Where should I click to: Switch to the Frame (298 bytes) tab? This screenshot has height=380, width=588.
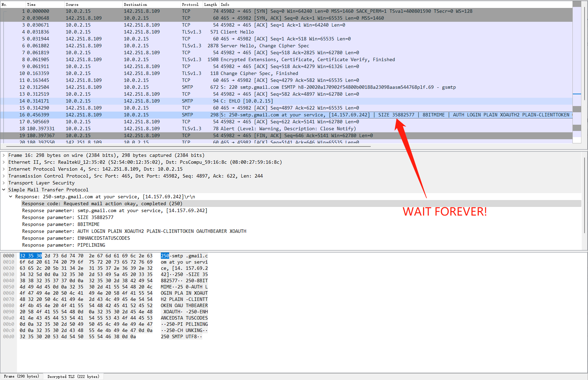tap(21, 377)
